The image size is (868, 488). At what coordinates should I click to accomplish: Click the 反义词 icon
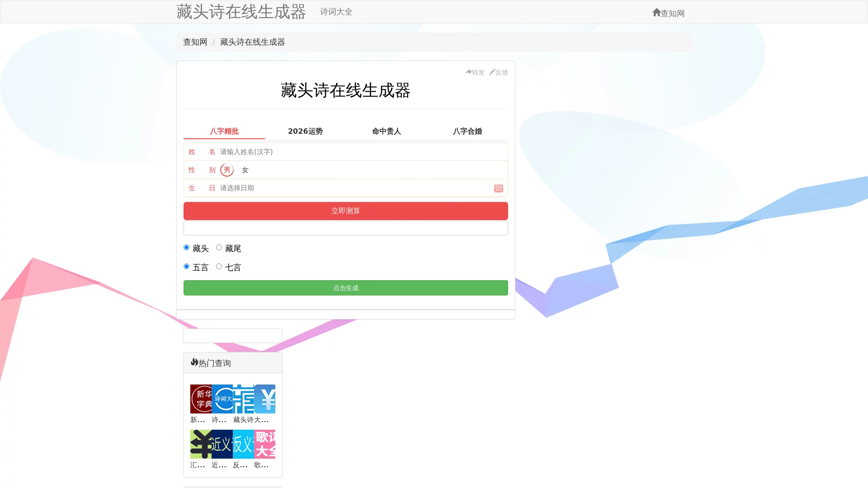pos(243,444)
